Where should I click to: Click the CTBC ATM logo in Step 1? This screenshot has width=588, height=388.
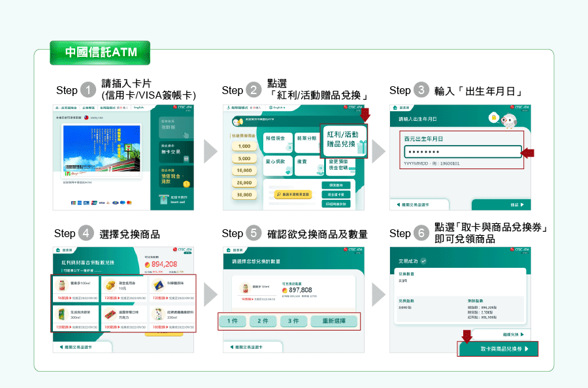pos(182,108)
